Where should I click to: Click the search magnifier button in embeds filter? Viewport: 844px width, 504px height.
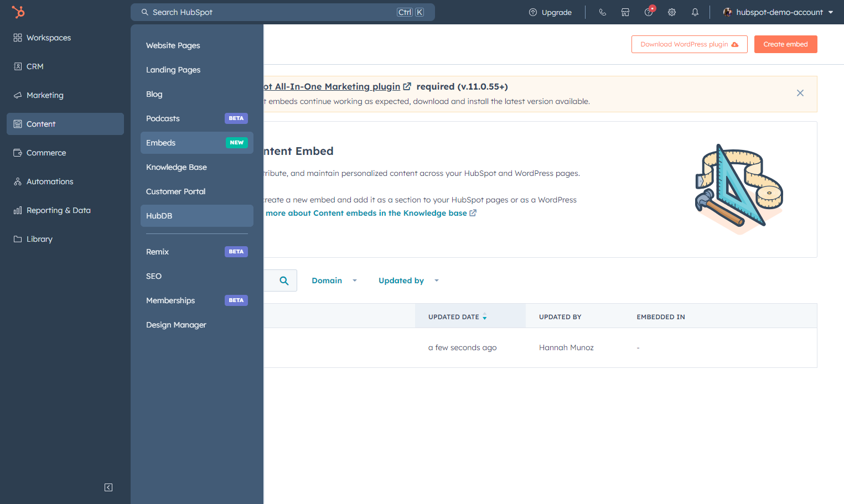[x=284, y=280]
